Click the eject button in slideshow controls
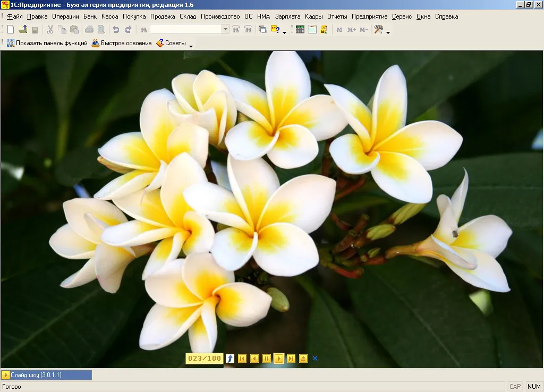This screenshot has height=392, width=544. coord(303,359)
